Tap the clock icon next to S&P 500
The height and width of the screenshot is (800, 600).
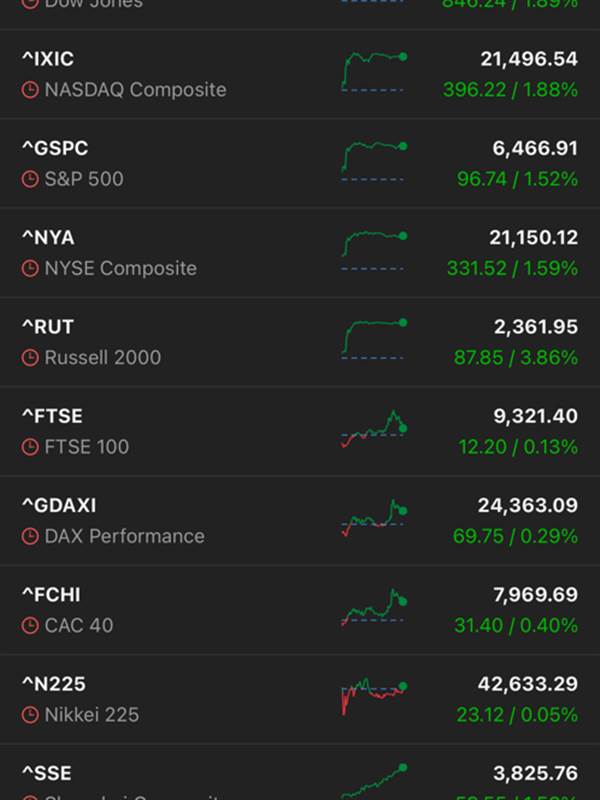tap(30, 179)
